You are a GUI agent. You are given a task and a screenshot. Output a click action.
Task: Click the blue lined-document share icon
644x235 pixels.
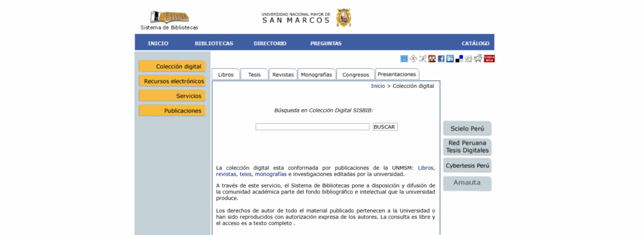click(x=404, y=58)
